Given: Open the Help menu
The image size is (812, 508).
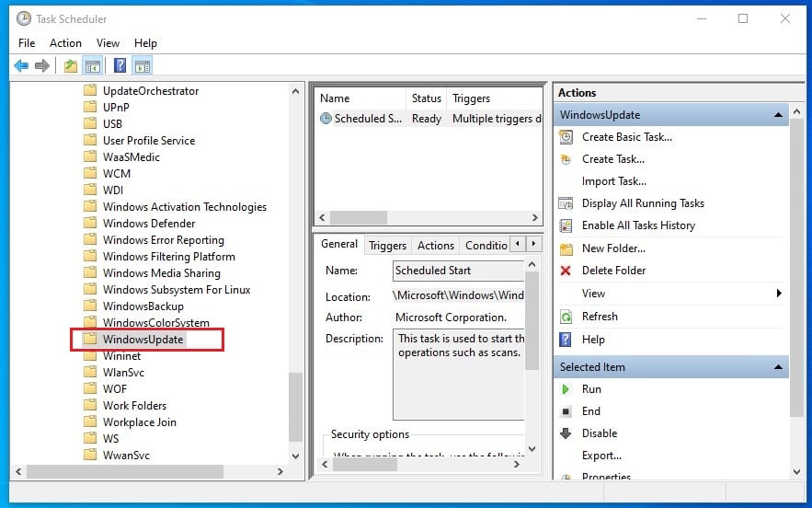Looking at the screenshot, I should [x=145, y=43].
